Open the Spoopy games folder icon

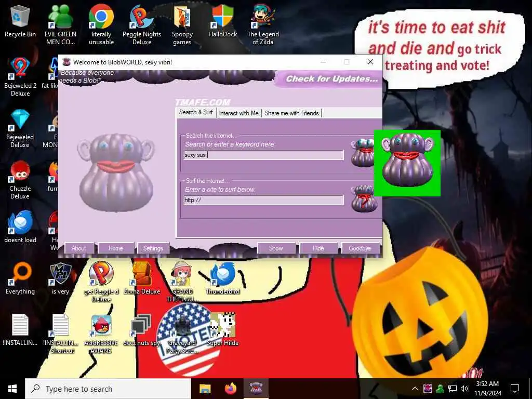click(x=182, y=24)
